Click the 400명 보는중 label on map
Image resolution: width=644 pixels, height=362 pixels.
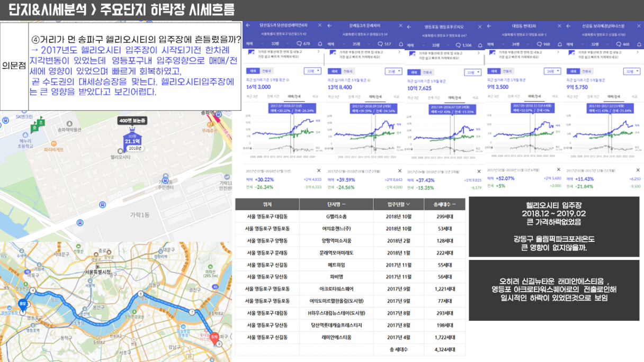132,121
